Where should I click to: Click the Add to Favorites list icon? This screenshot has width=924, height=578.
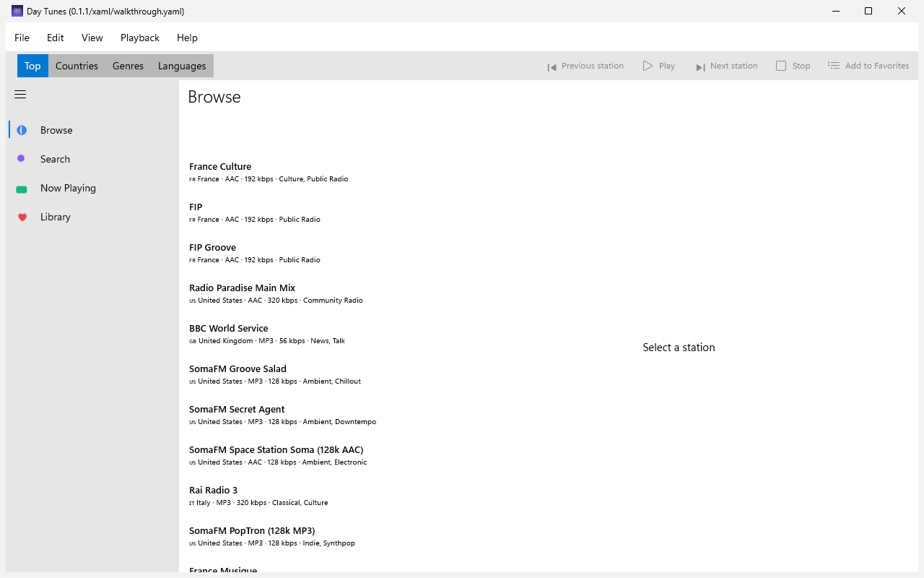pos(833,66)
